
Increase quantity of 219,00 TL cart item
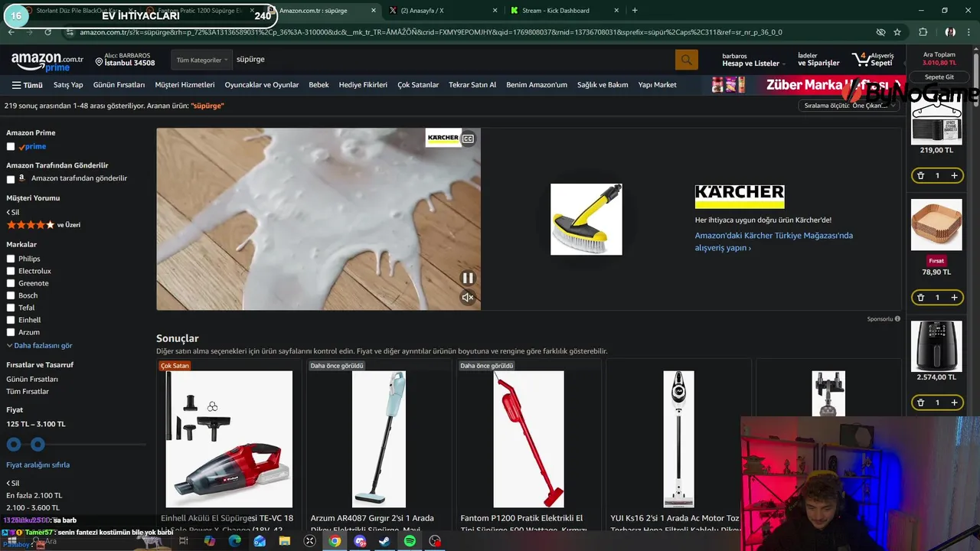(954, 176)
